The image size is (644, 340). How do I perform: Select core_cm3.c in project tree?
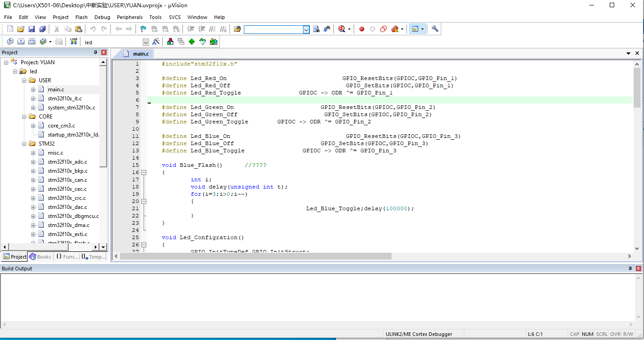point(61,126)
